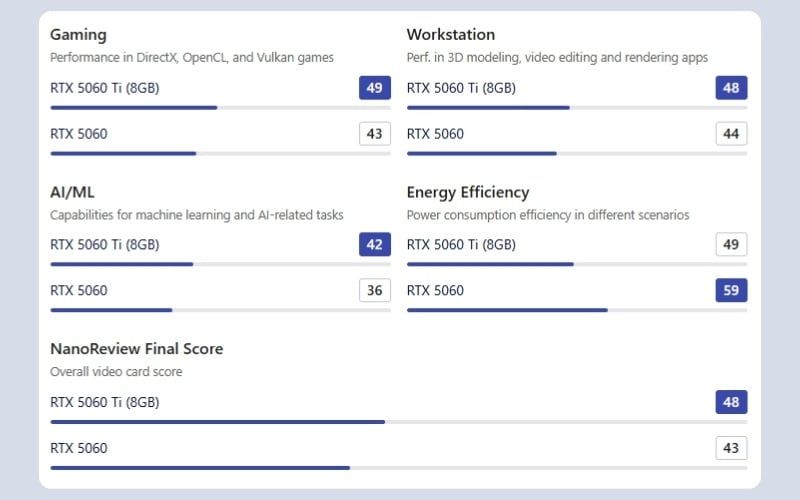This screenshot has height=500, width=800.
Task: Click RTX 5060 Energy Efficiency progress bar
Action: click(576, 310)
